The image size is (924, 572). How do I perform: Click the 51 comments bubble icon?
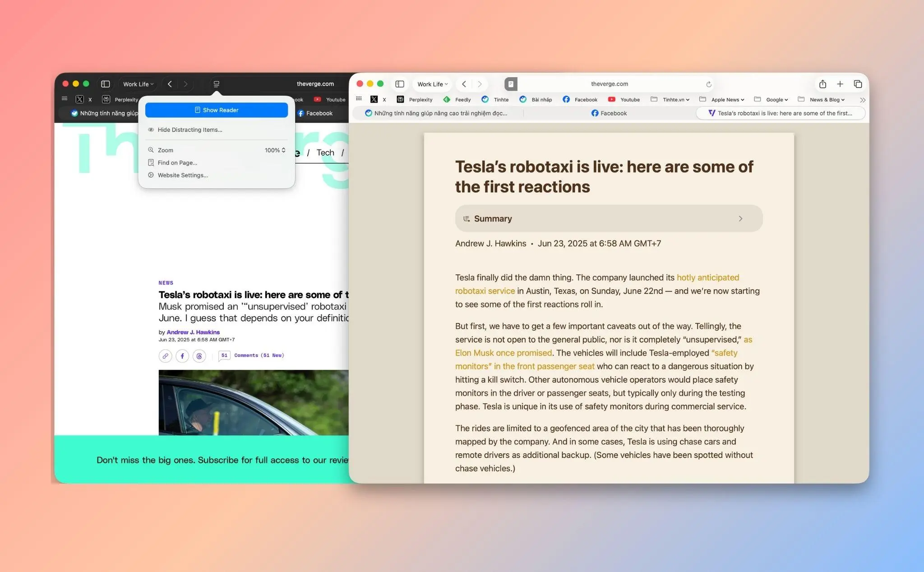point(224,356)
